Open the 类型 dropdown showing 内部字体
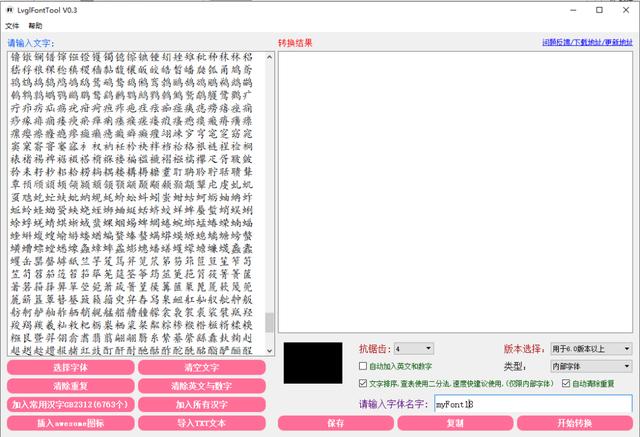Screen dimensions: 640x437 pyautogui.click(x=591, y=366)
